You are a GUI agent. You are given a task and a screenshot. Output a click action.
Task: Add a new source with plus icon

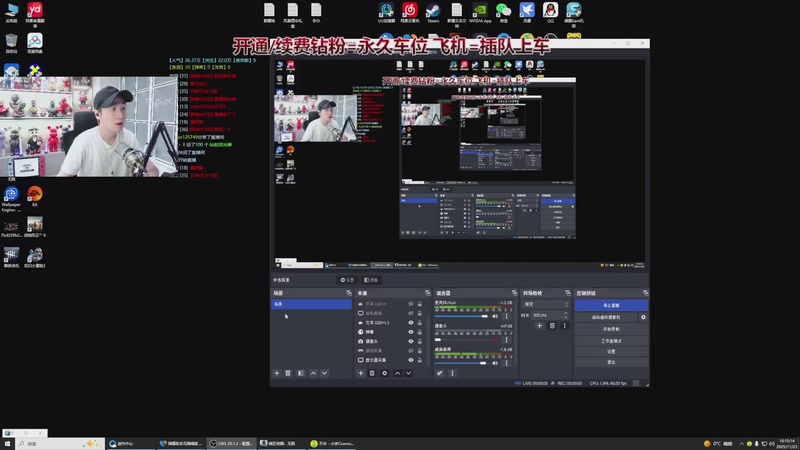tap(361, 373)
